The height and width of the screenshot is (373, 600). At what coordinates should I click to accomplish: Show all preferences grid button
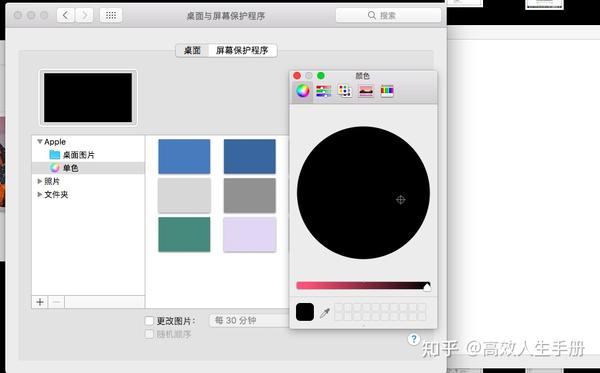[x=111, y=15]
